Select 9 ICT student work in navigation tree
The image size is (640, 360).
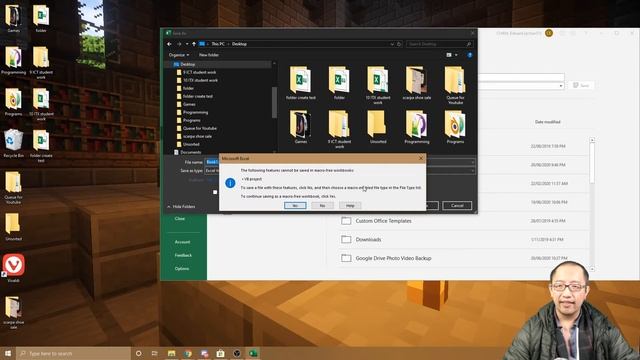(x=200, y=72)
